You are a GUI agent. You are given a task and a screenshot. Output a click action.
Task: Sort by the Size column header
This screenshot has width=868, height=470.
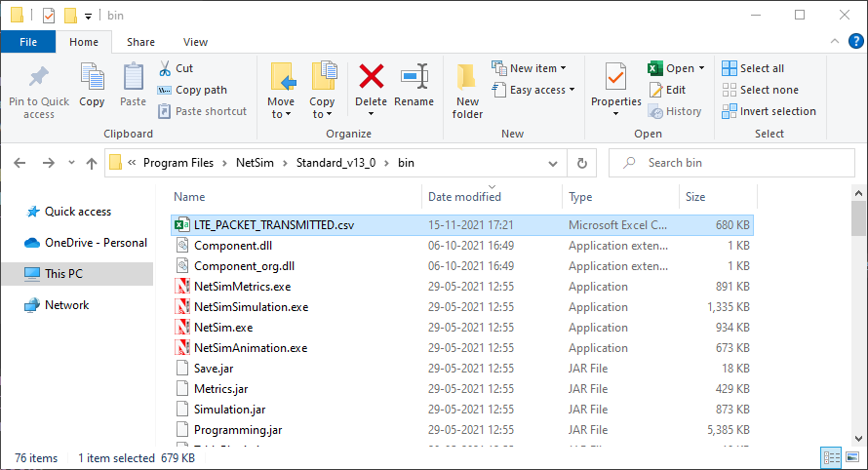click(718, 197)
